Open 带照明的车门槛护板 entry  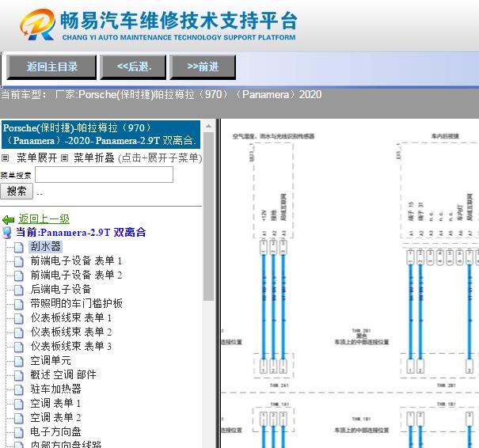tap(76, 304)
